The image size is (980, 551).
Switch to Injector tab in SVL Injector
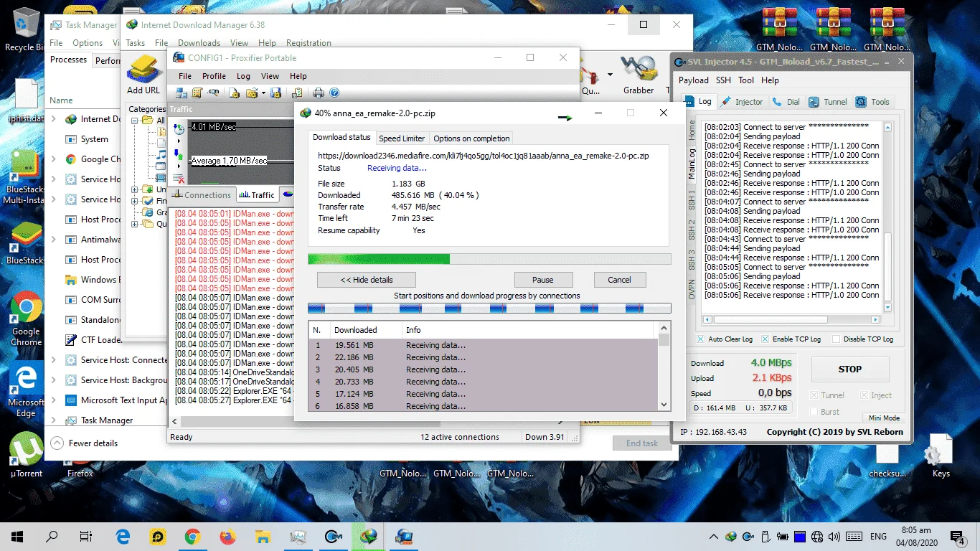tap(743, 102)
